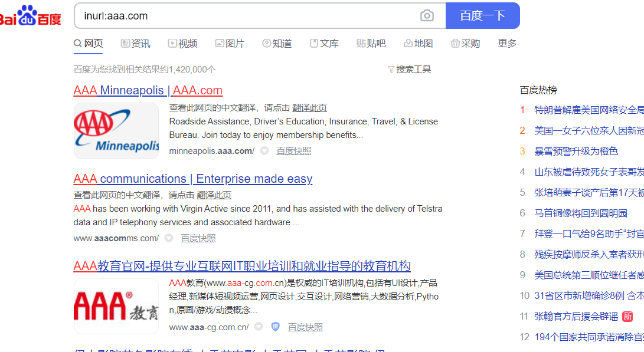Image resolution: width=644 pixels, height=352 pixels.
Task: Expand dropdown arrow beside minneapolis.aaa.com
Action: 264,151
